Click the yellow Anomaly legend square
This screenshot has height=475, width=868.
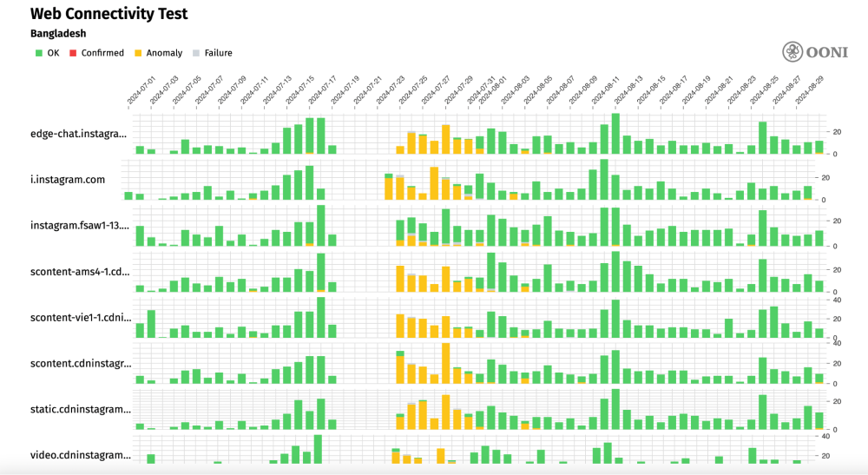(138, 53)
